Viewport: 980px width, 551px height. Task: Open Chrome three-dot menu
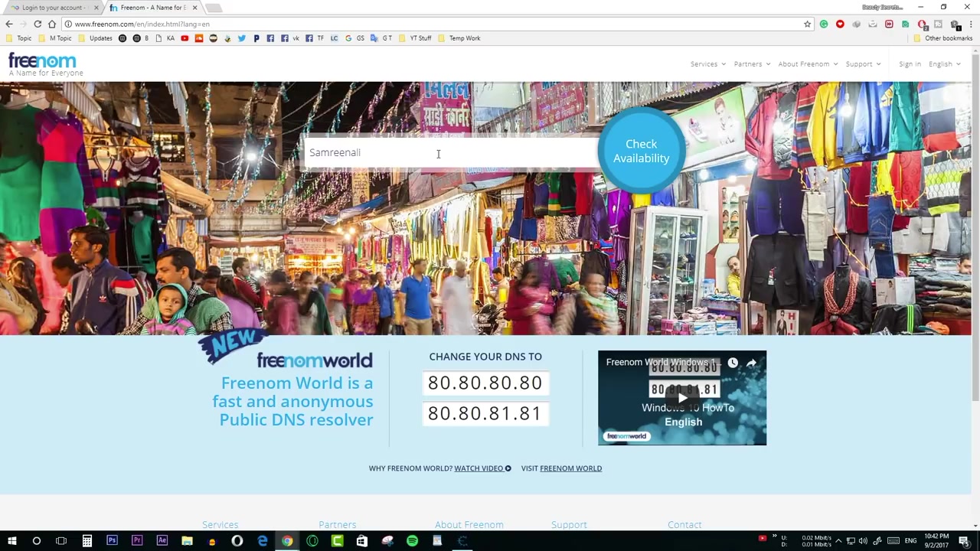pos(969,24)
